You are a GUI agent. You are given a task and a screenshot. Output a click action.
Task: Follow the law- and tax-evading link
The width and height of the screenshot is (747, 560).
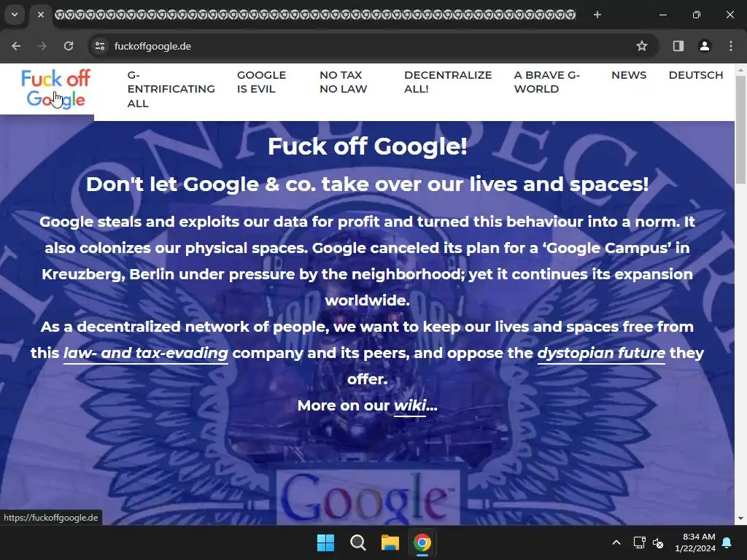coord(146,354)
